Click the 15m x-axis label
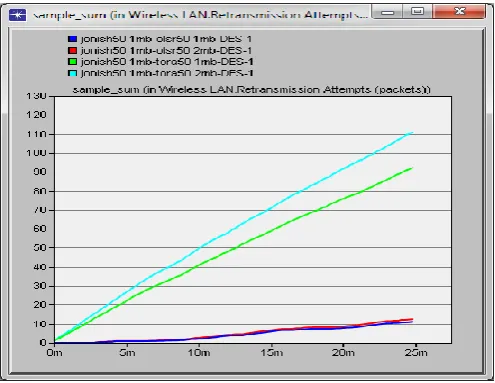495x383 pixels. pos(272,353)
